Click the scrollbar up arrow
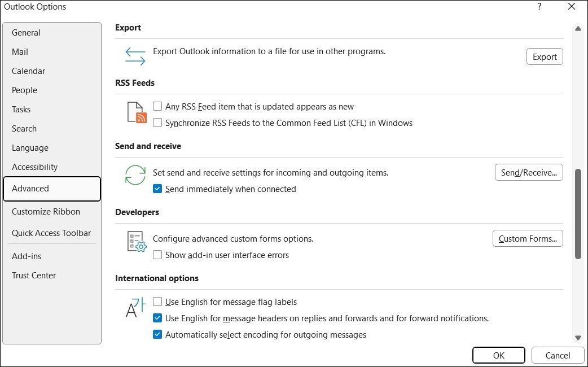 point(578,29)
